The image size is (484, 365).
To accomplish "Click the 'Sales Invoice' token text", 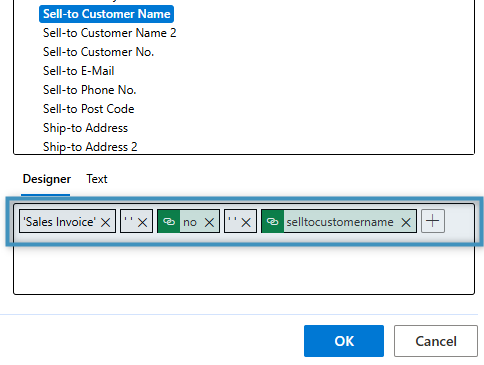I will click(x=59, y=222).
